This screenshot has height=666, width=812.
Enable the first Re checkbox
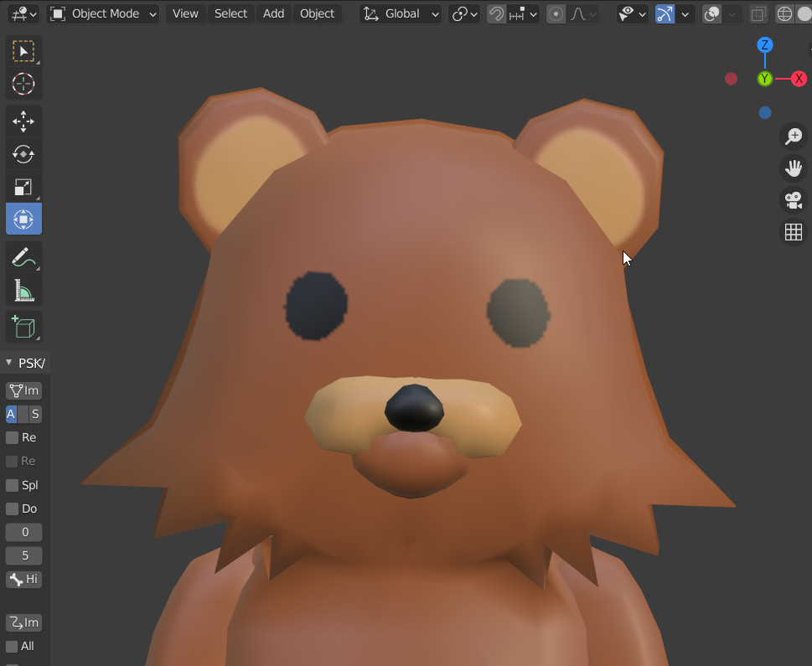point(12,437)
